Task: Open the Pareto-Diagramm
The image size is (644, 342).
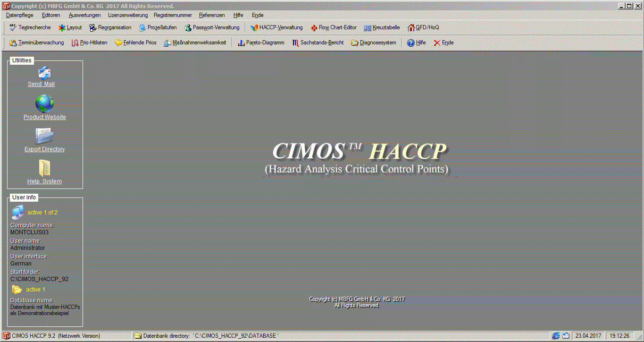Action: [261, 43]
